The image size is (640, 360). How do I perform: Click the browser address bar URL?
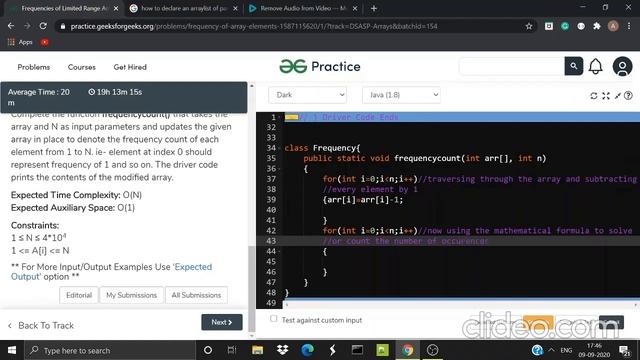[x=253, y=26]
